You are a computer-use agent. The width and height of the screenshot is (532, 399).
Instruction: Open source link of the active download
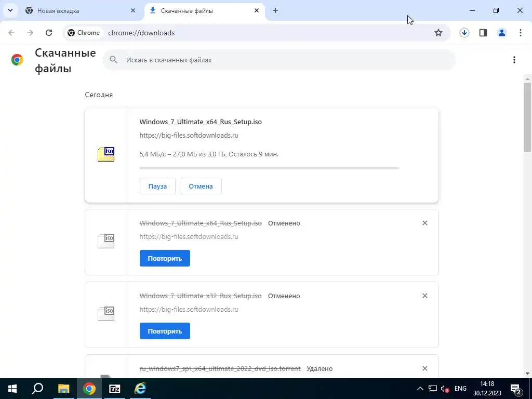pyautogui.click(x=189, y=135)
